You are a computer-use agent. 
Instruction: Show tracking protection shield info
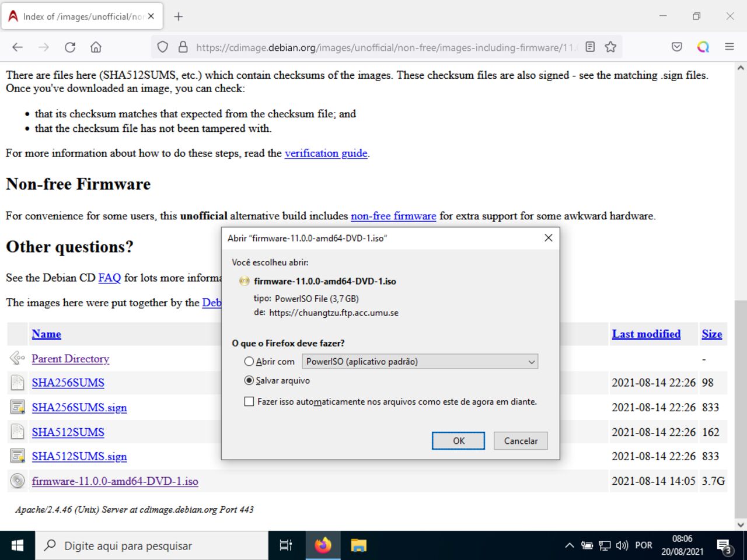point(163,47)
